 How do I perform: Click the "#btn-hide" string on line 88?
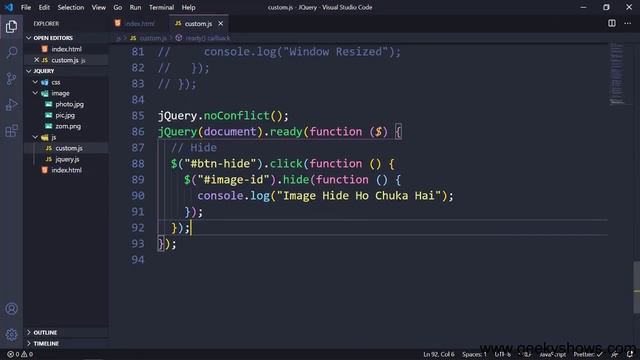pyautogui.click(x=220, y=164)
